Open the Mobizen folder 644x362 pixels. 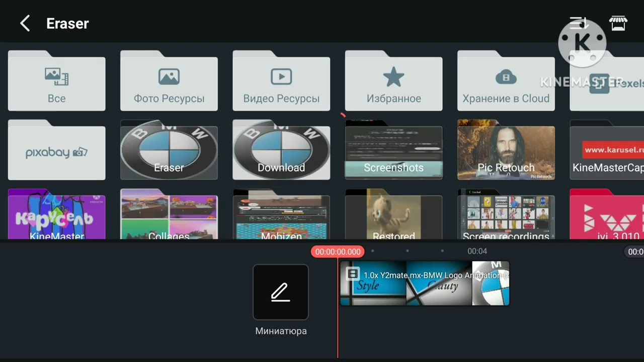click(x=281, y=214)
